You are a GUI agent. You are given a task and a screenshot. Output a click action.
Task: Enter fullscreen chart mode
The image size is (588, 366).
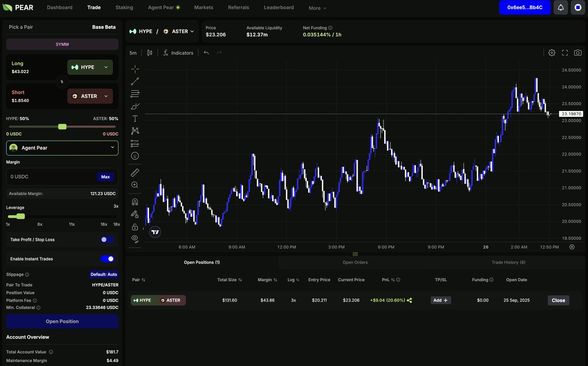pyautogui.click(x=565, y=53)
